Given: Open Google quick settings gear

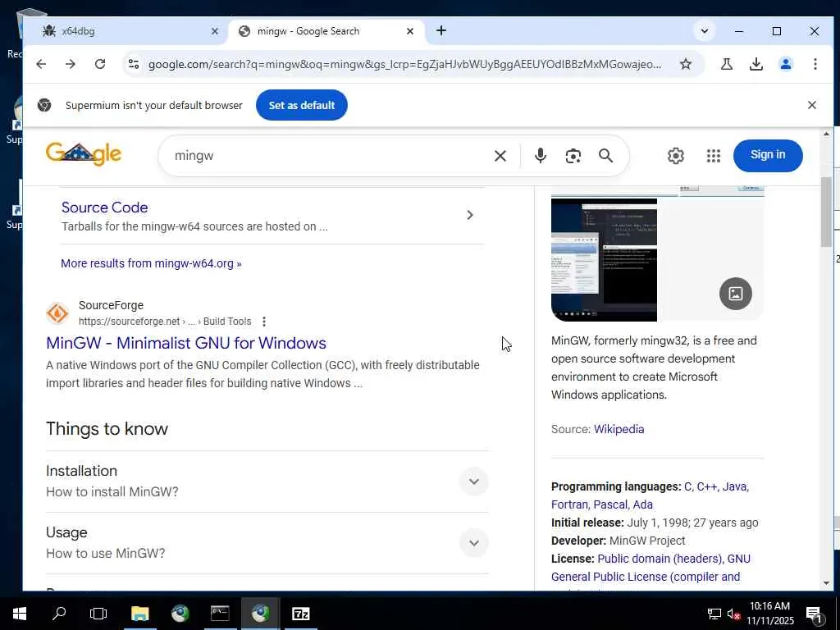Looking at the screenshot, I should [x=676, y=156].
